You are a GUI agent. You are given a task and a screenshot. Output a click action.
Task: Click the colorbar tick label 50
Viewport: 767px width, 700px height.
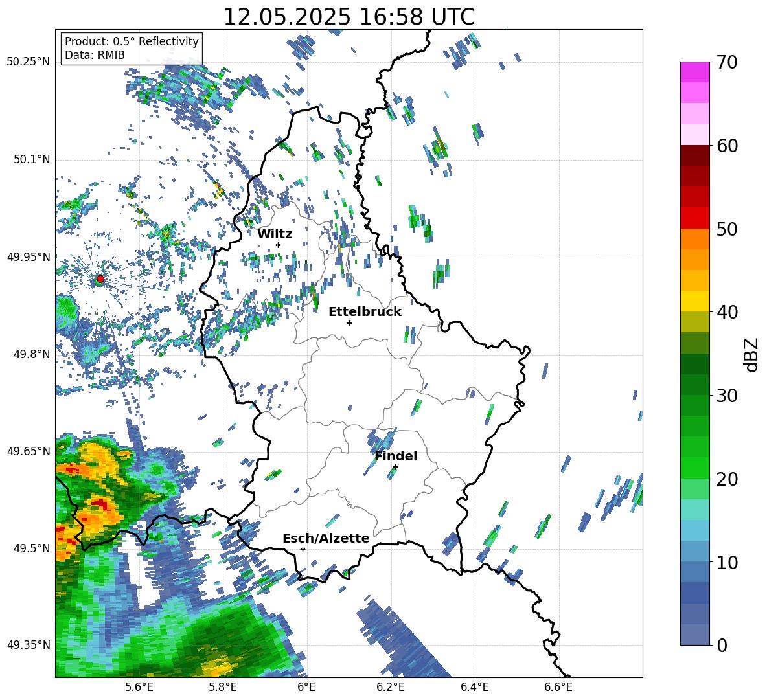pyautogui.click(x=727, y=229)
